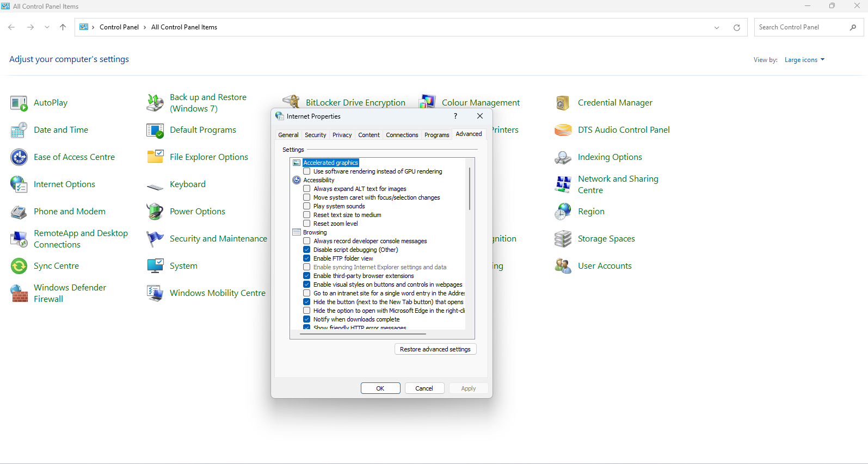Open the AutoPlay icon

pos(19,103)
